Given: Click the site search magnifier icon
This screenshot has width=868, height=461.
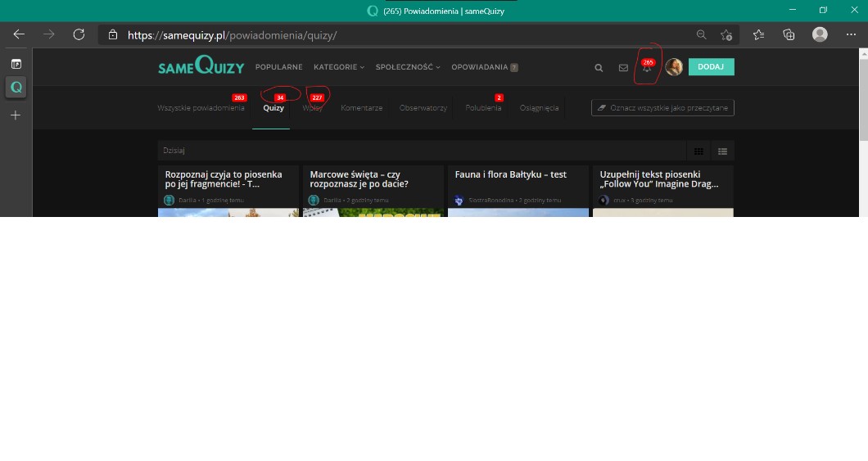Looking at the screenshot, I should tap(599, 68).
